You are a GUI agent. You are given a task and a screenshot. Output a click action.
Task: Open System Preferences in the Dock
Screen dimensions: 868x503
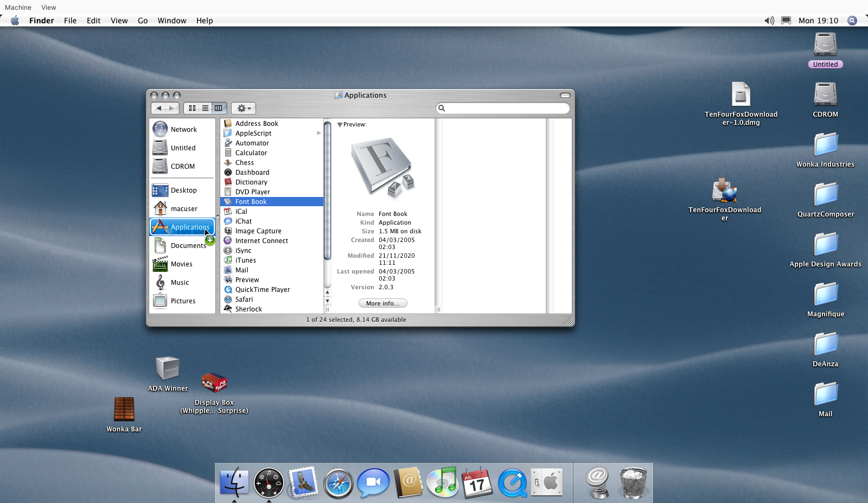point(547,482)
